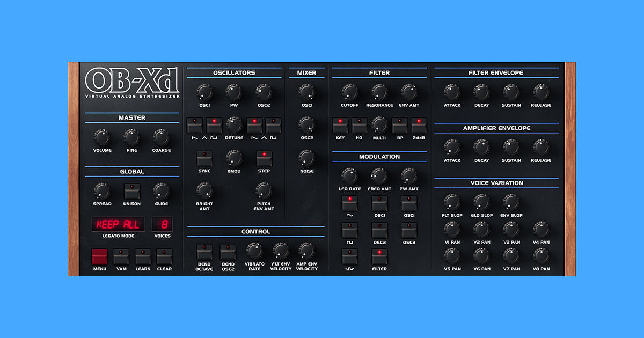Toggle the UNISON button in Global
Screen dimensions: 644x338
tap(132, 192)
